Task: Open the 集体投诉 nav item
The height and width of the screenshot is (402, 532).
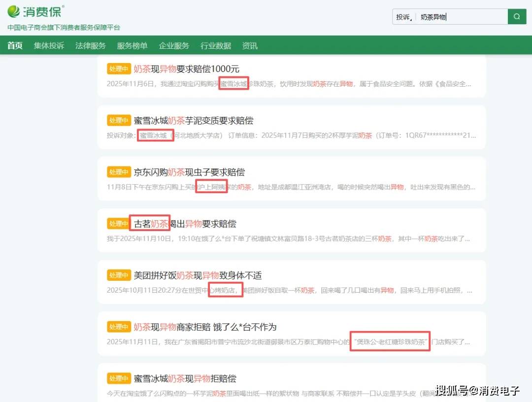Action: [x=49, y=46]
